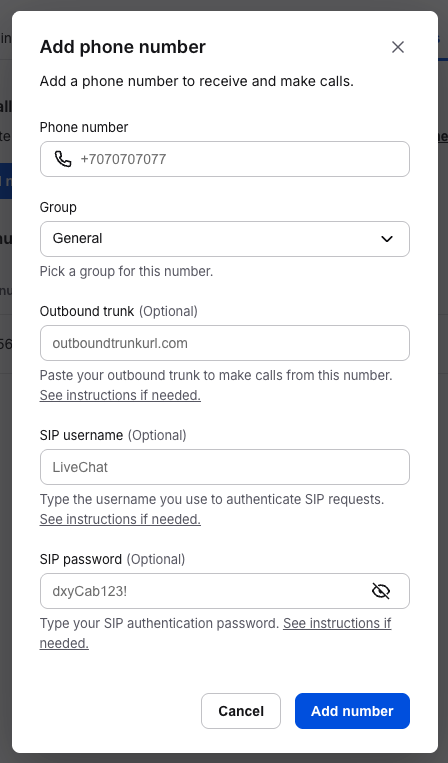This screenshot has height=763, width=448.
Task: Click the phone handset icon
Action: [x=63, y=159]
